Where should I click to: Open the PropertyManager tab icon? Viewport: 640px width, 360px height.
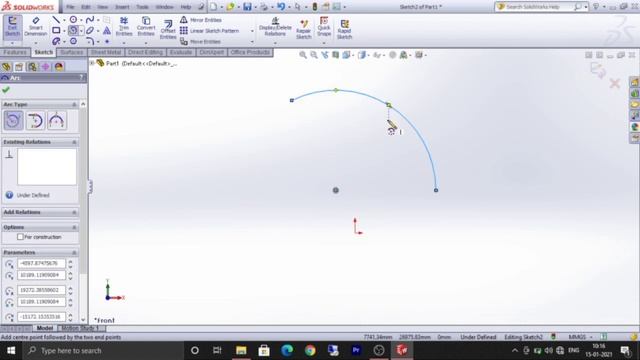click(x=19, y=67)
